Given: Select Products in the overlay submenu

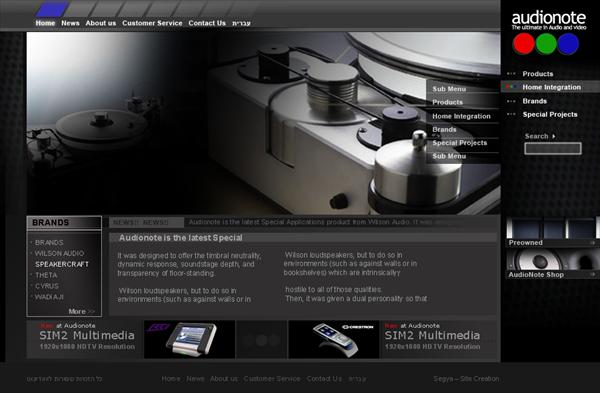Looking at the screenshot, I should pos(447,102).
